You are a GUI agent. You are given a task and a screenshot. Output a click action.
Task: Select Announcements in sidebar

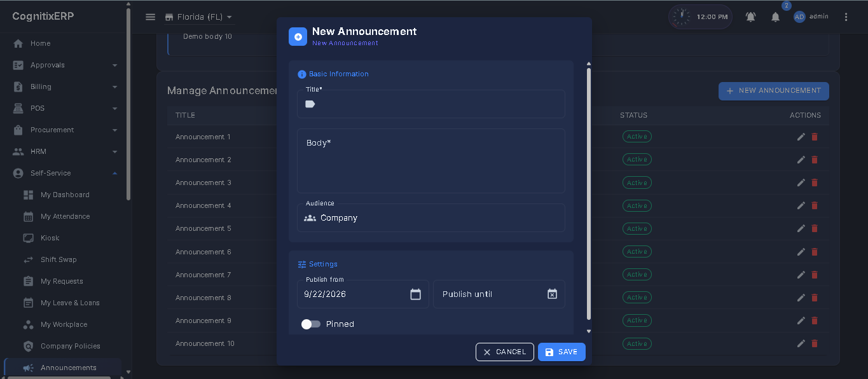(64, 368)
